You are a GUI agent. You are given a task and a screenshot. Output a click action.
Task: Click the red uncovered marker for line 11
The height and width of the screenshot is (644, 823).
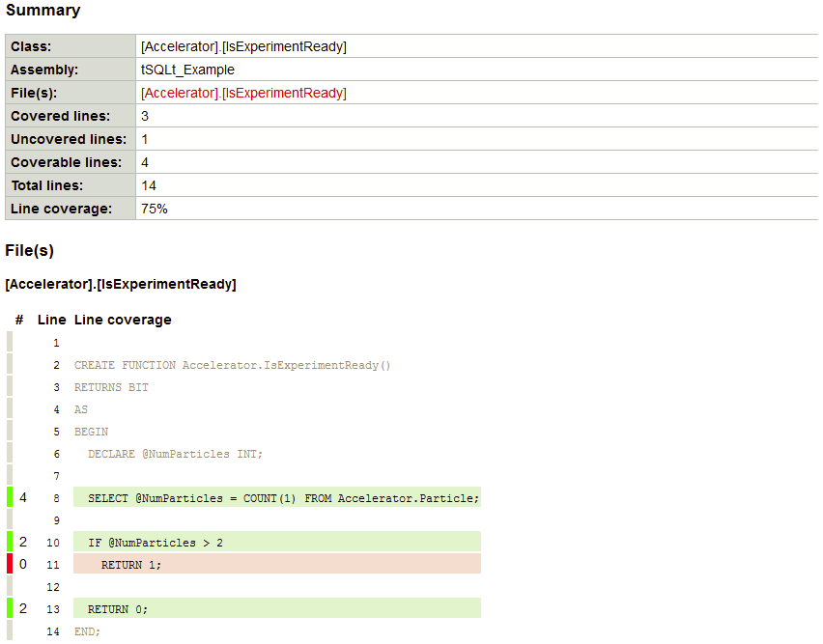[10, 564]
